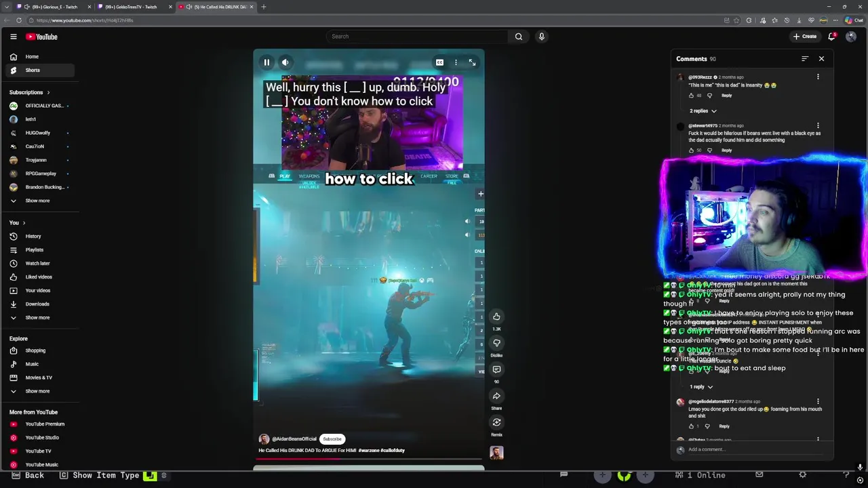The width and height of the screenshot is (868, 488).
Task: Reply to rogeliodelatorre8377's comment
Action: (724, 426)
